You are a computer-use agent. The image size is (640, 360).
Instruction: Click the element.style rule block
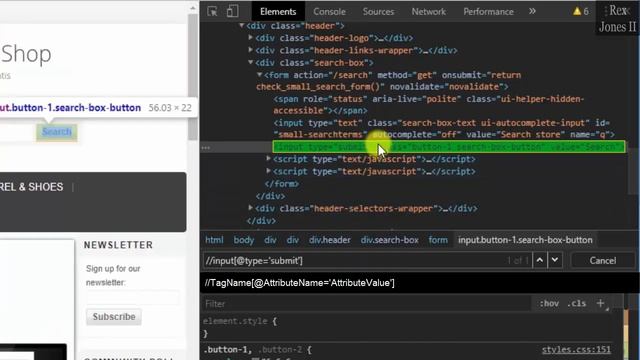[x=241, y=327]
